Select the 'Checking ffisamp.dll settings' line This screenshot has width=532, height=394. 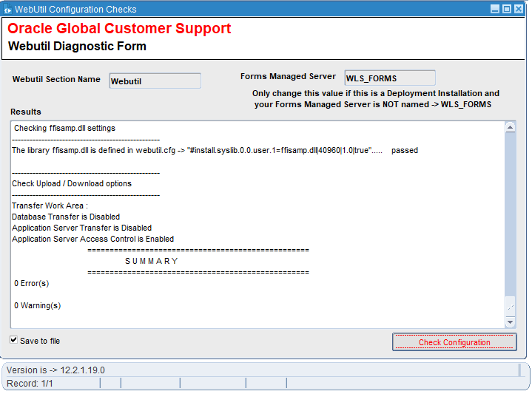[64, 128]
